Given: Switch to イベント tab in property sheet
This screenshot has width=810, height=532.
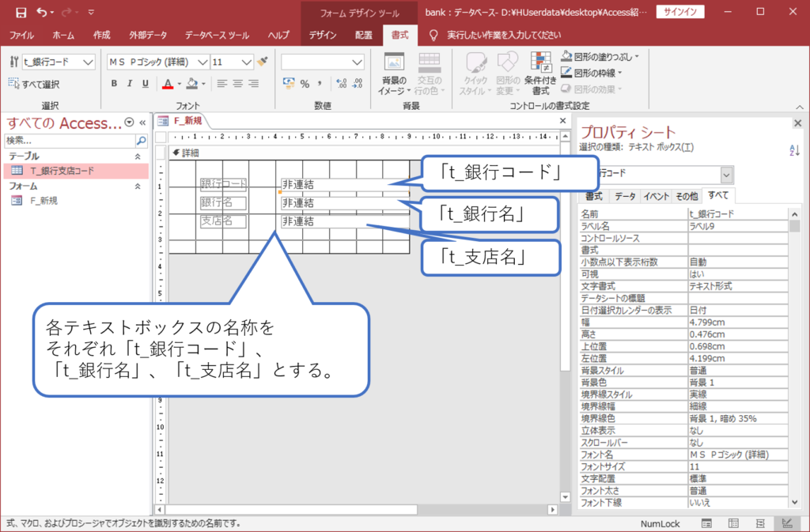Looking at the screenshot, I should [656, 197].
